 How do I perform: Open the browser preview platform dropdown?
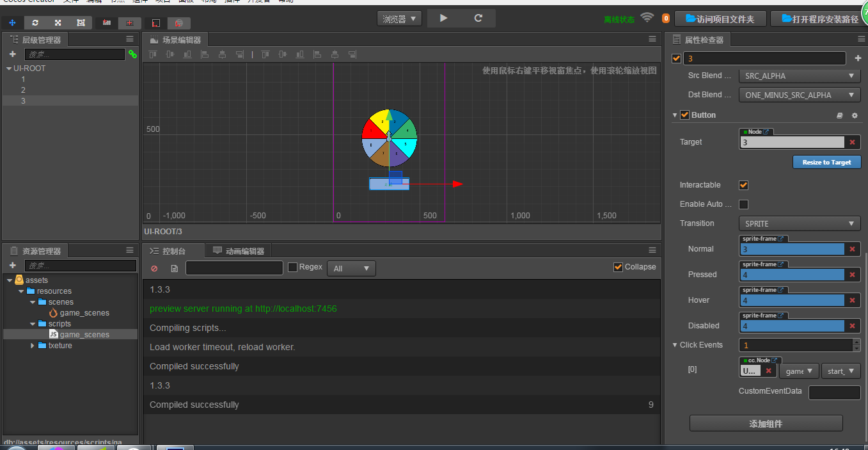click(x=399, y=19)
